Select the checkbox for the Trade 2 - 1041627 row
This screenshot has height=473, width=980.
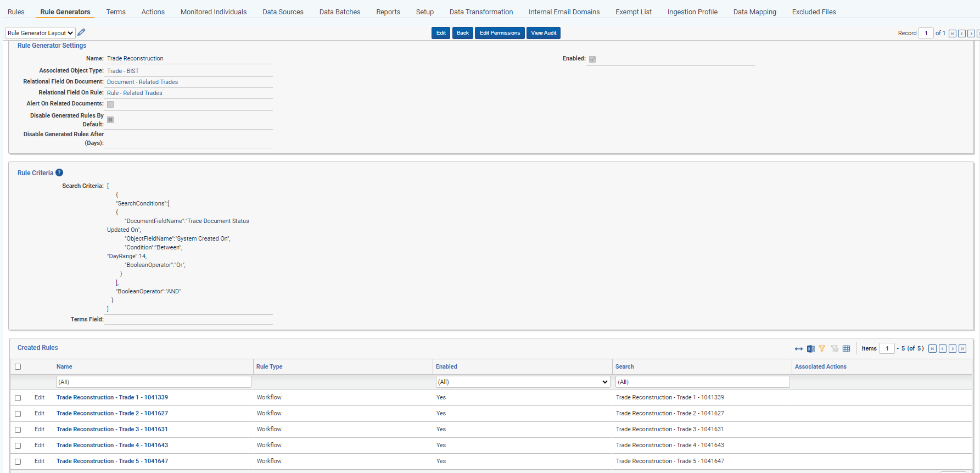tap(18, 414)
